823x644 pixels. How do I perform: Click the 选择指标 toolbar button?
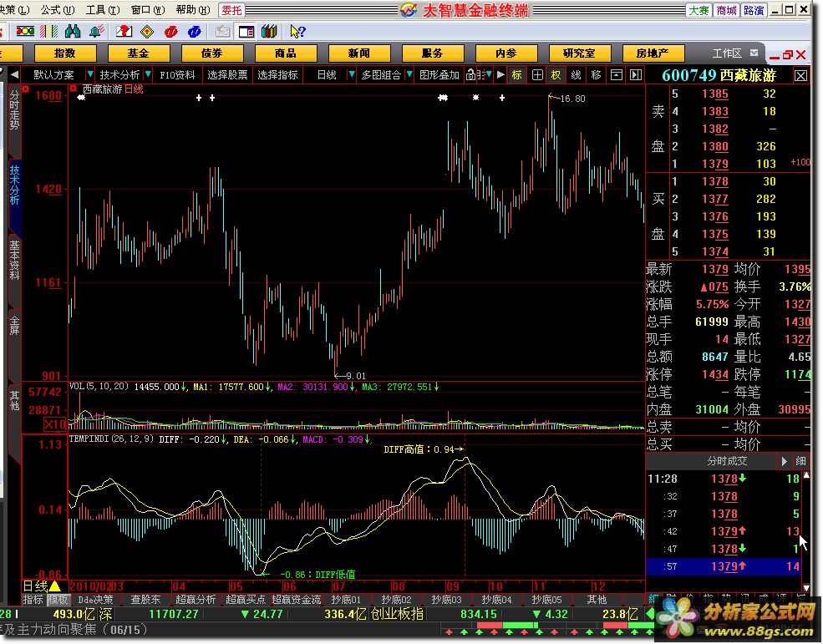click(x=277, y=75)
